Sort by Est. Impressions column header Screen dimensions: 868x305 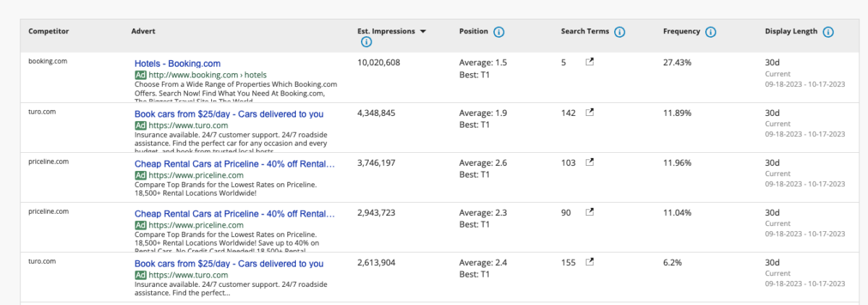pyautogui.click(x=386, y=31)
